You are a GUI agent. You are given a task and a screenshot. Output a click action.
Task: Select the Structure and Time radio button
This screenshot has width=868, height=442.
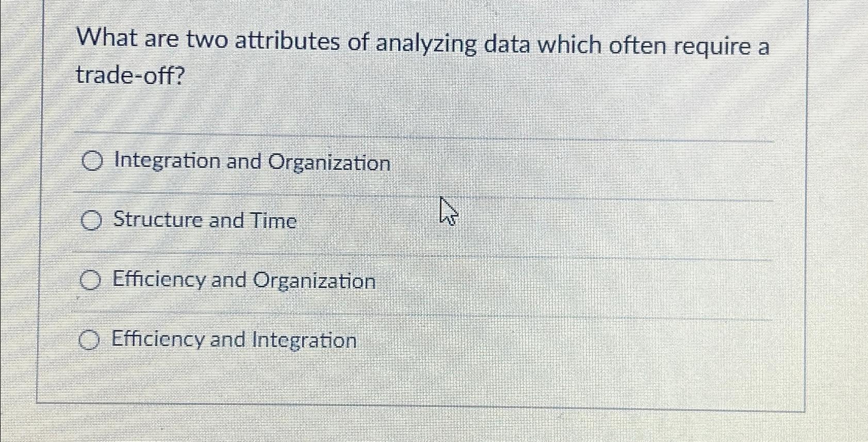point(92,221)
